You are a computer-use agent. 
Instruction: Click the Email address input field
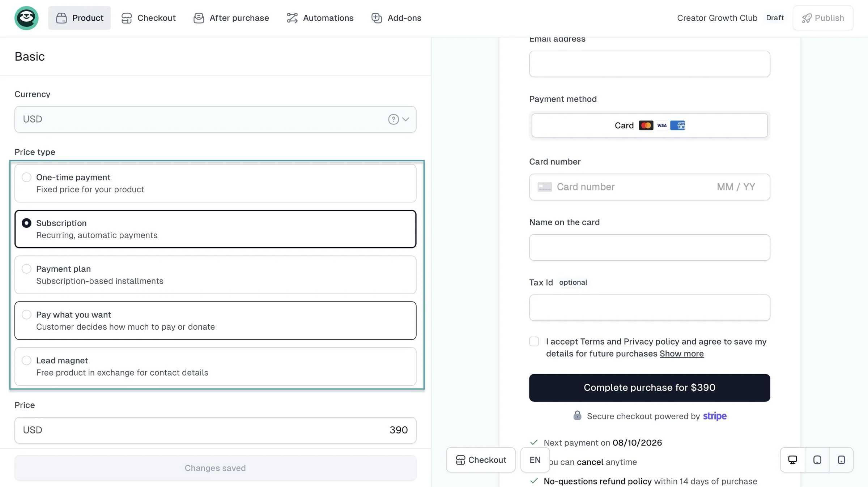650,64
